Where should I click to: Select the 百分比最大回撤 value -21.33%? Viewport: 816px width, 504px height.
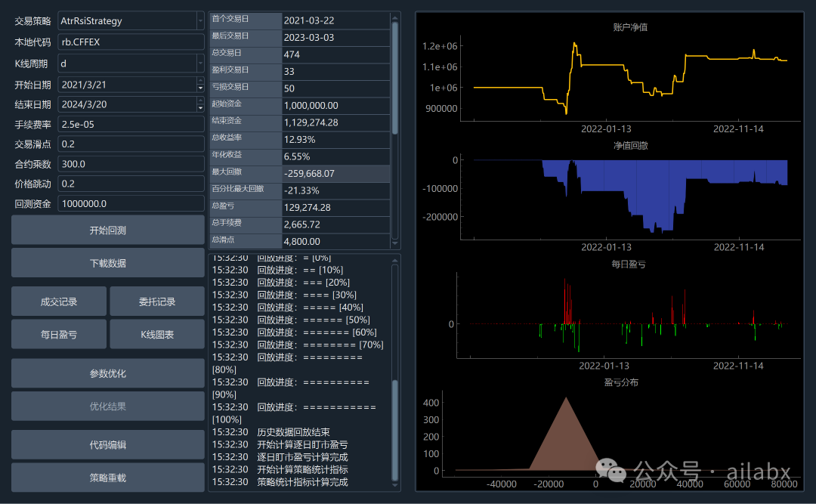[x=336, y=190]
